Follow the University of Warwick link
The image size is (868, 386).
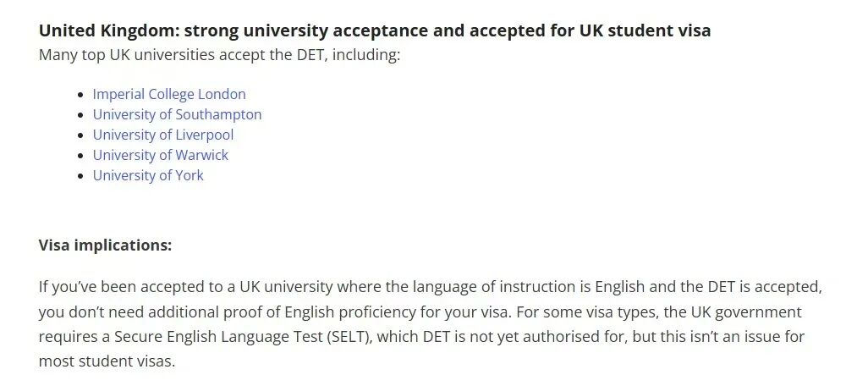160,155
